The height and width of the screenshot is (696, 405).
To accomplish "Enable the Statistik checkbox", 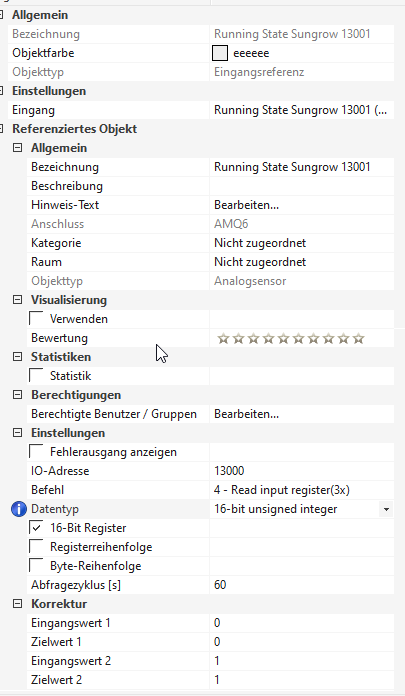I will (x=36, y=375).
